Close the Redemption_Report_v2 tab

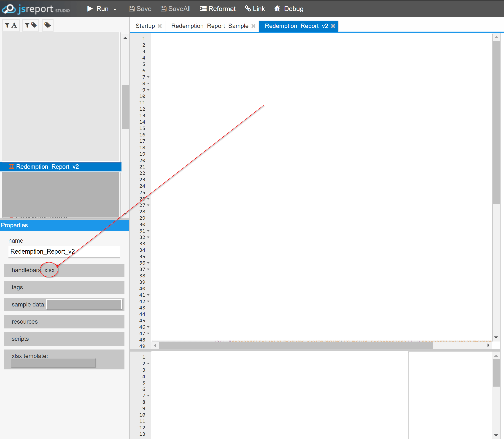[x=333, y=26]
